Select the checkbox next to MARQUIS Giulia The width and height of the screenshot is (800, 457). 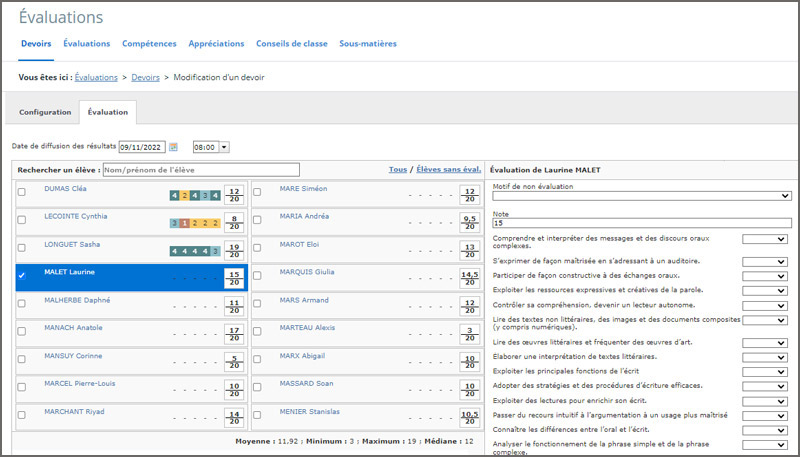(x=258, y=275)
